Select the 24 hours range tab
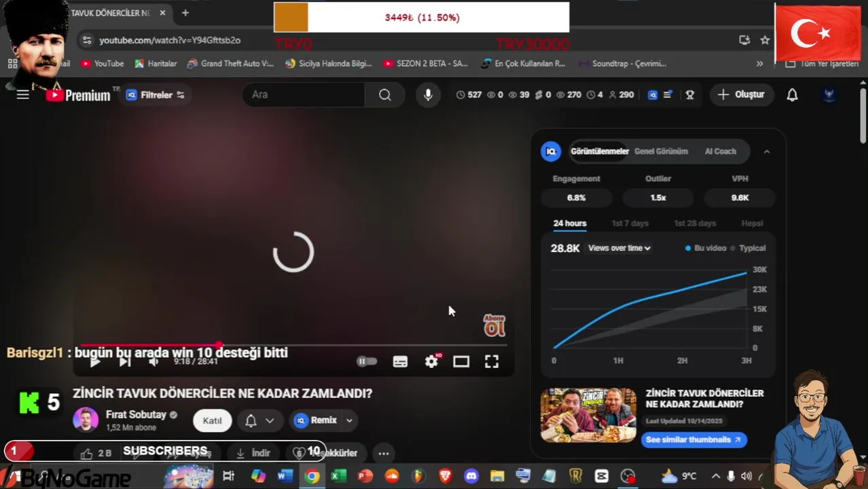The height and width of the screenshot is (489, 868). [570, 223]
